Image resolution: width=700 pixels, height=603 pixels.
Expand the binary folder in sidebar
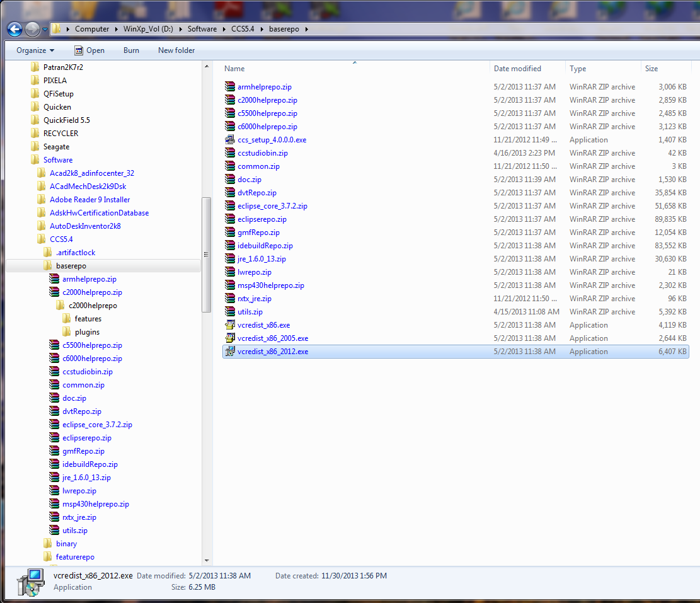(x=39, y=543)
